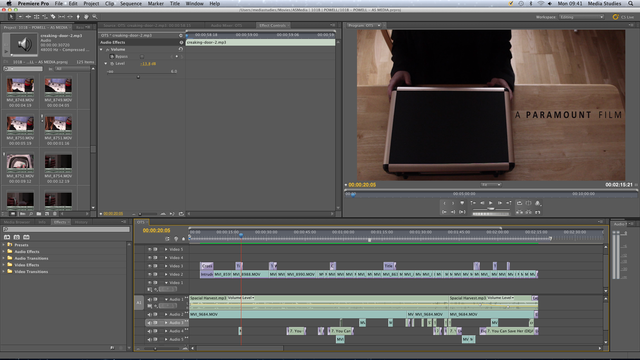Click the Set Out Point bracket icon

(x=453, y=203)
